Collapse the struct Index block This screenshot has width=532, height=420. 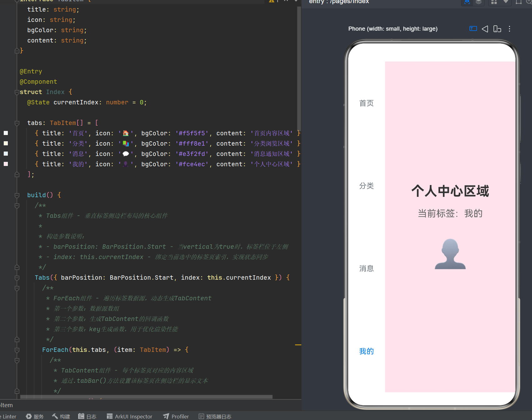tap(17, 92)
